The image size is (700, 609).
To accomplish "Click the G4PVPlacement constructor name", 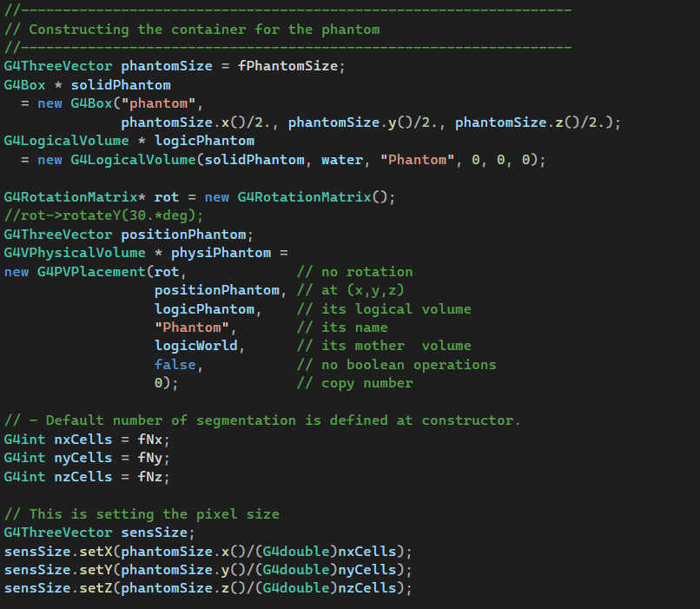I will 91,272.
